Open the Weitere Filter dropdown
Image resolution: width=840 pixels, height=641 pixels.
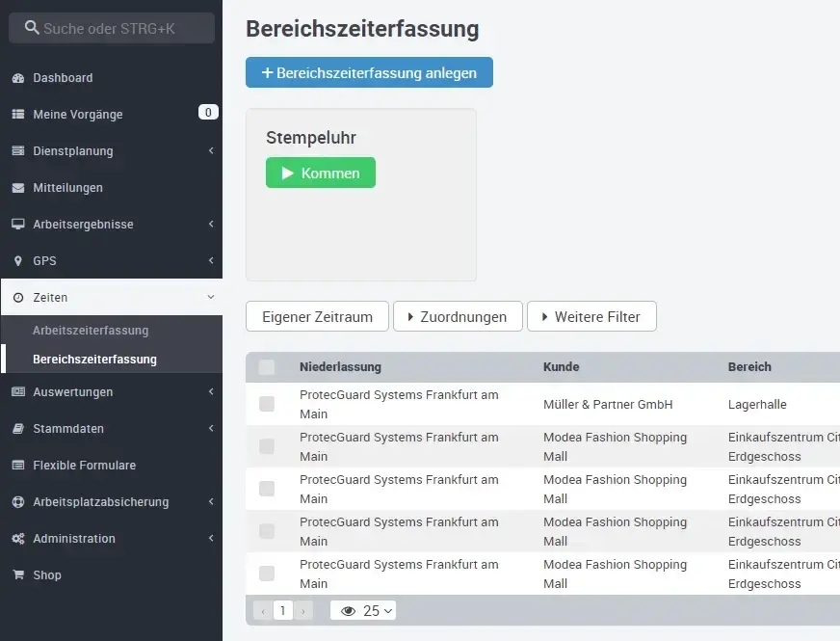coord(591,316)
